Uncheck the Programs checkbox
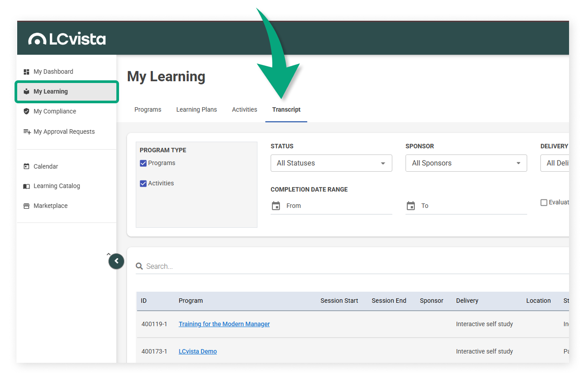Screen dimensions: 588x380 coord(143,163)
